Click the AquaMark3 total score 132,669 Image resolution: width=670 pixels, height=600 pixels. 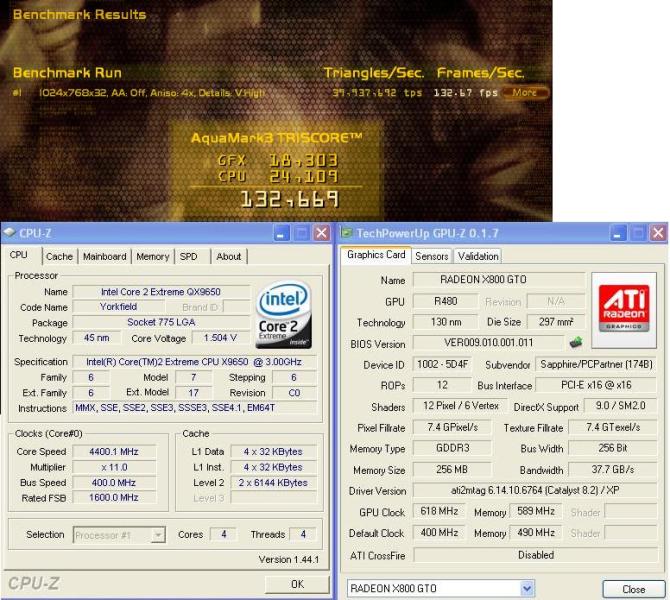(x=290, y=199)
